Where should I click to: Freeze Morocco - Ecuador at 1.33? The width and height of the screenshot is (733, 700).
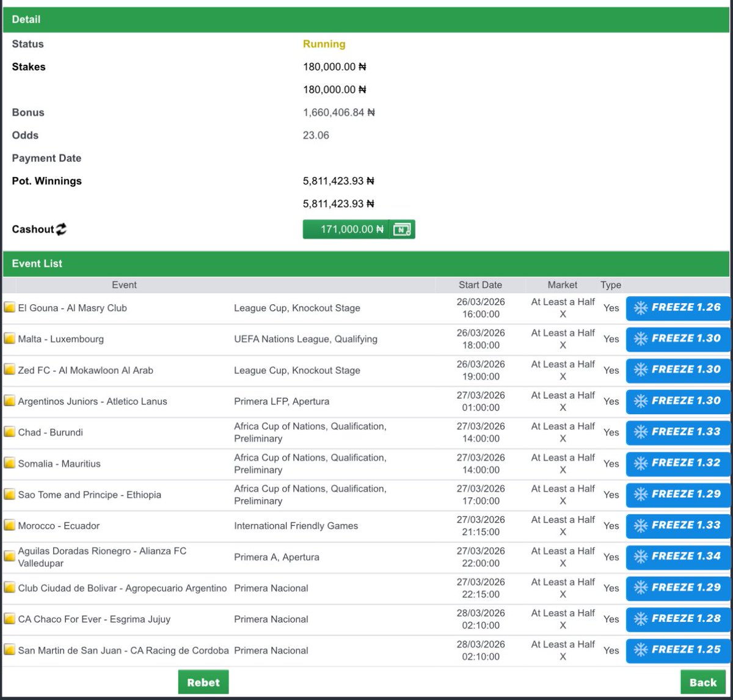[678, 526]
